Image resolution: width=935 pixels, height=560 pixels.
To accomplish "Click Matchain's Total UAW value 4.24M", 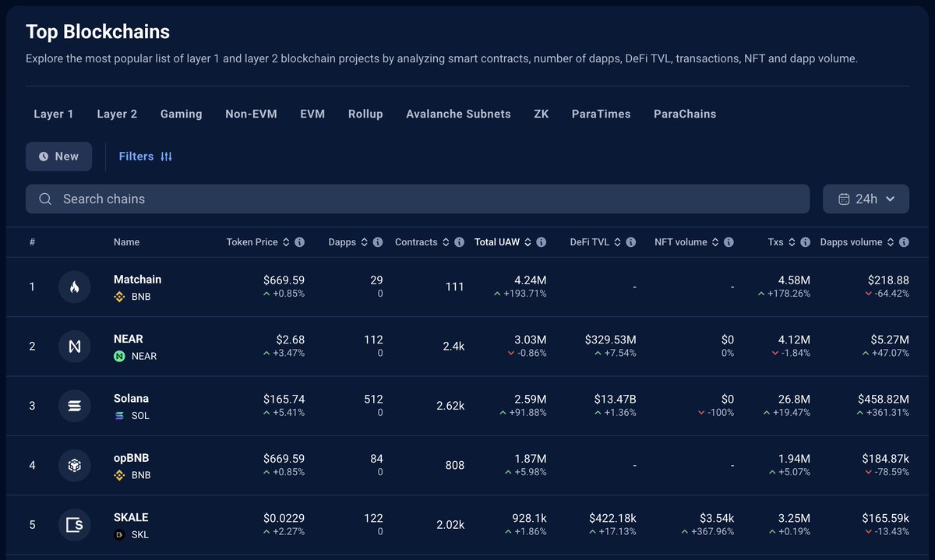I will tap(531, 280).
